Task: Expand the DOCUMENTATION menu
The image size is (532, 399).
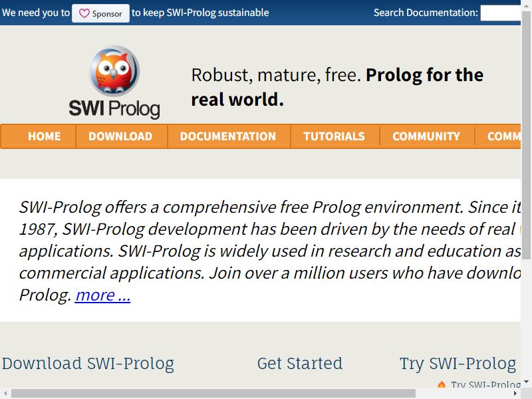Action: pyautogui.click(x=228, y=136)
